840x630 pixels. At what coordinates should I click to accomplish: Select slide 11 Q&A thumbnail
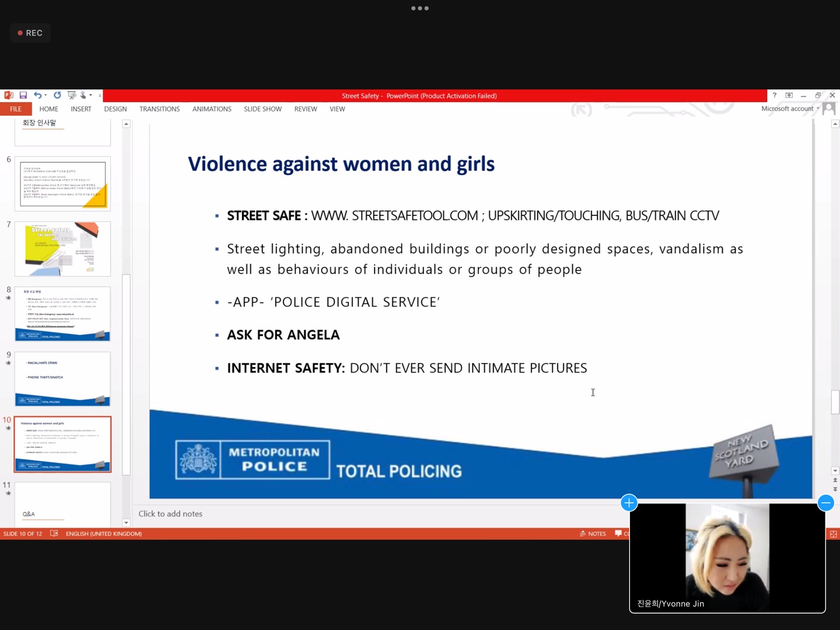62,505
